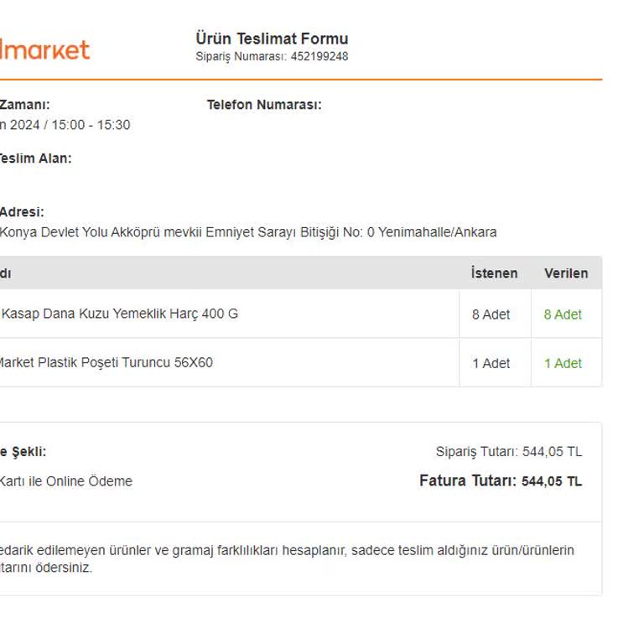644x644 pixels.
Task: Click the delivery time '2024 / 15:00 - 15:30'
Action: point(70,125)
